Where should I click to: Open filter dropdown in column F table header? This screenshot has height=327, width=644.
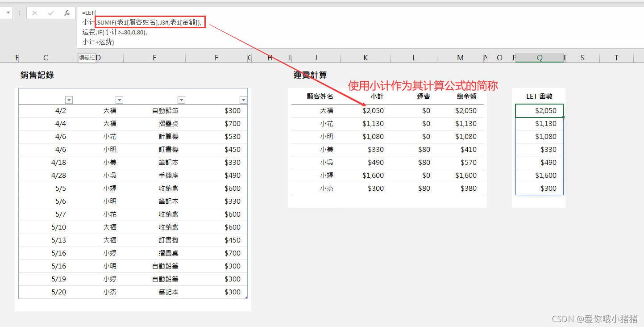point(243,100)
